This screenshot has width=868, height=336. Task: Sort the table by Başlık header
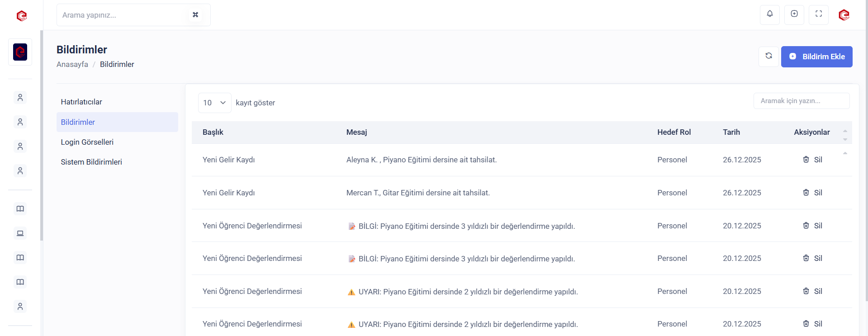[x=213, y=132]
